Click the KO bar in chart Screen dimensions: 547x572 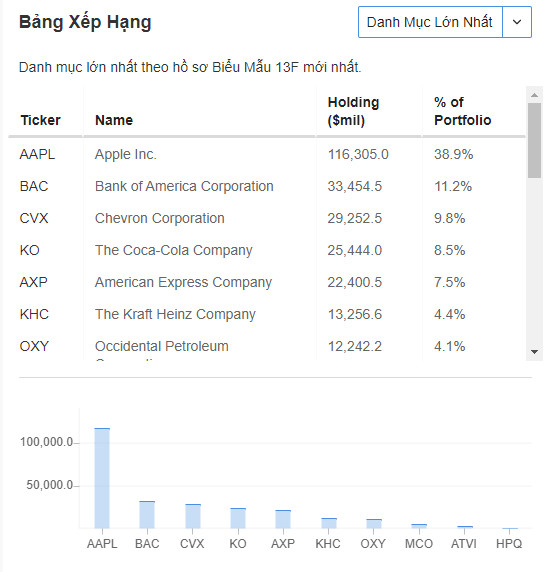point(238,518)
